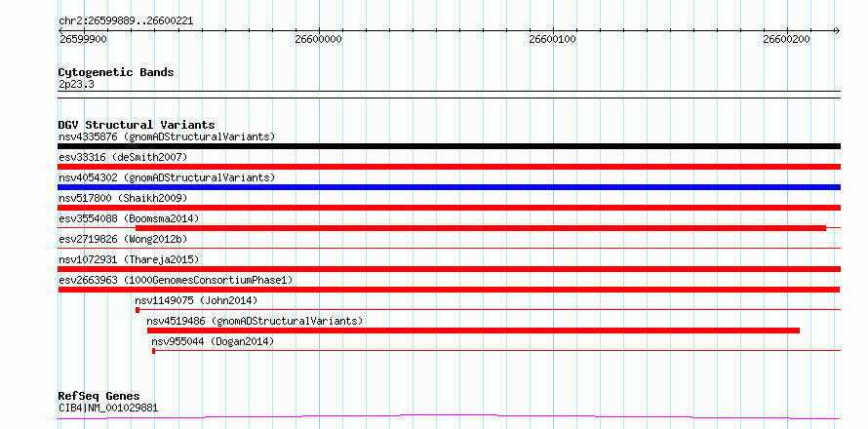Click ruler tick label 26600100

(x=552, y=39)
